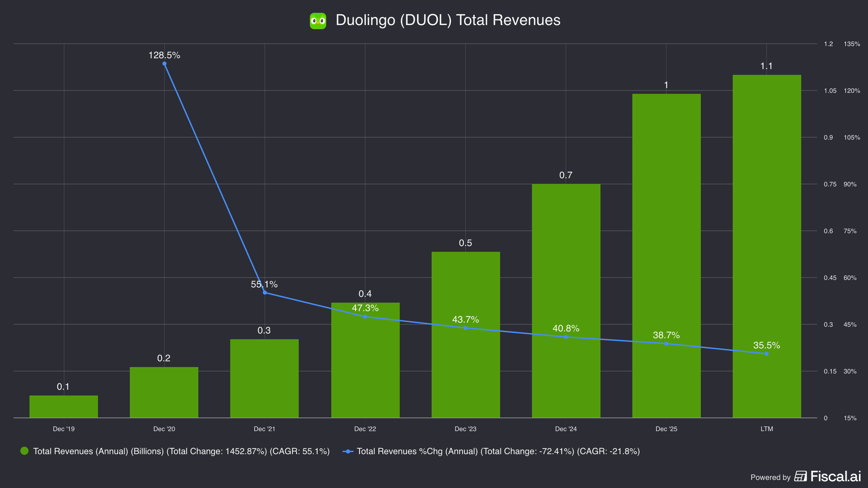Click the 0.7 value label above Dec '24 bar
The width and height of the screenshot is (868, 488).
point(566,175)
